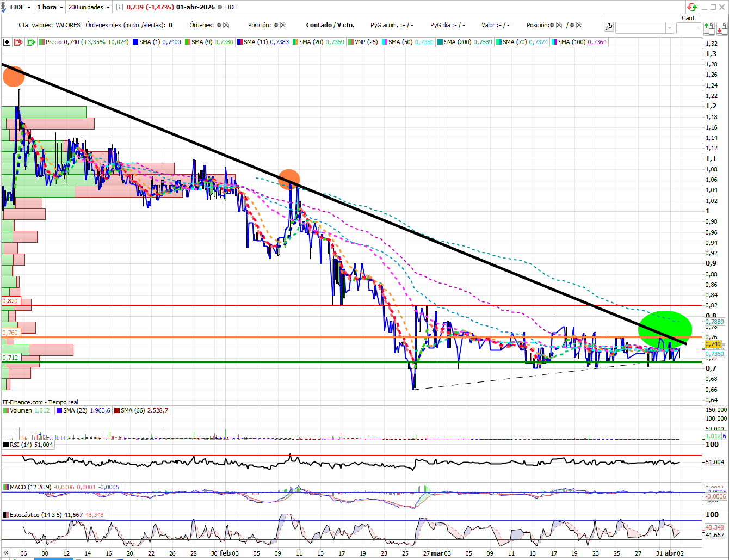Click the green up-arrow buy icon
Viewport: 729px width, 560px height.
pyautogui.click(x=708, y=28)
